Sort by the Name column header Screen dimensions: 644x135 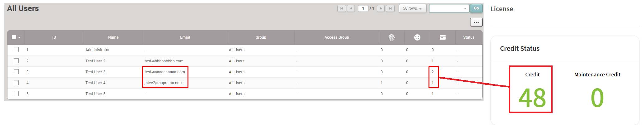pyautogui.click(x=113, y=37)
